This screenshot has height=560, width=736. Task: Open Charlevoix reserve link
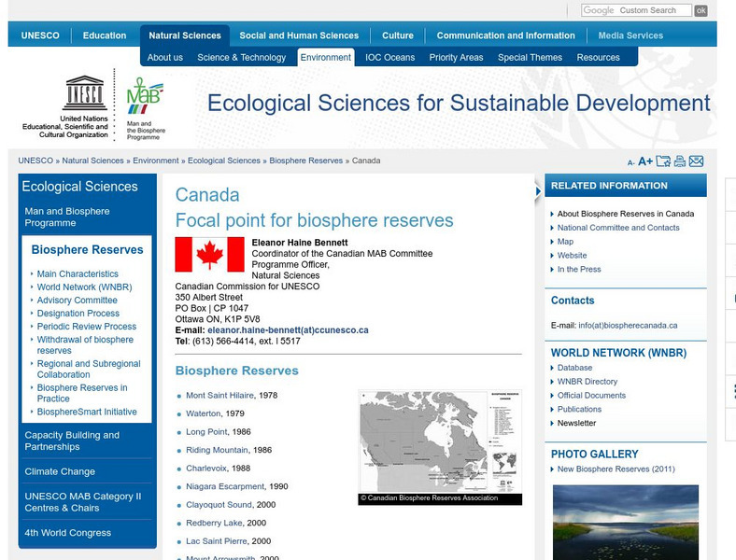[x=206, y=469]
